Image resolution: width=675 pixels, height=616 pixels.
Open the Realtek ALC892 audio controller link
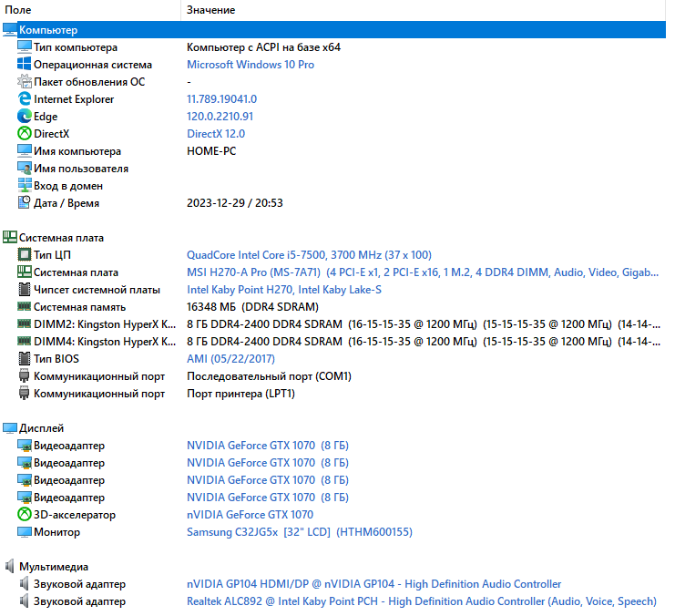[x=422, y=601]
